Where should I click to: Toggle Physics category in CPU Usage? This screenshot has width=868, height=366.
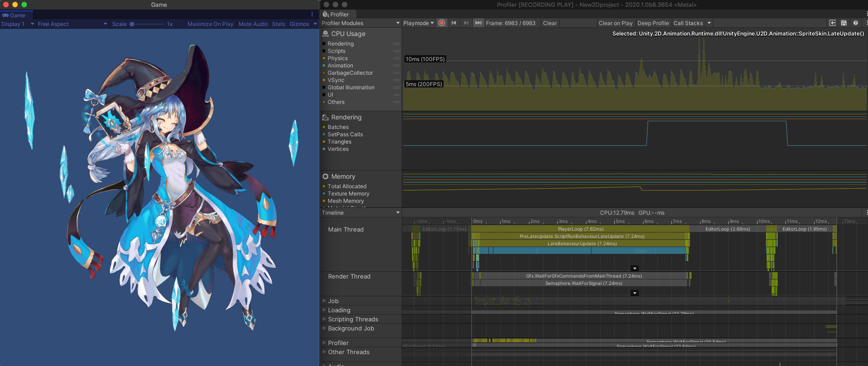tap(324, 58)
